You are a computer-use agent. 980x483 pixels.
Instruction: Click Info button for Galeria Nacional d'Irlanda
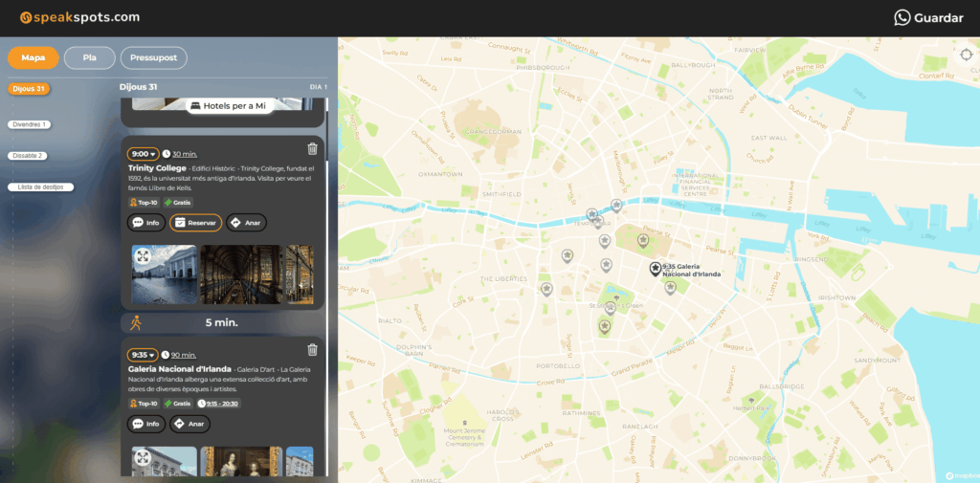(146, 424)
